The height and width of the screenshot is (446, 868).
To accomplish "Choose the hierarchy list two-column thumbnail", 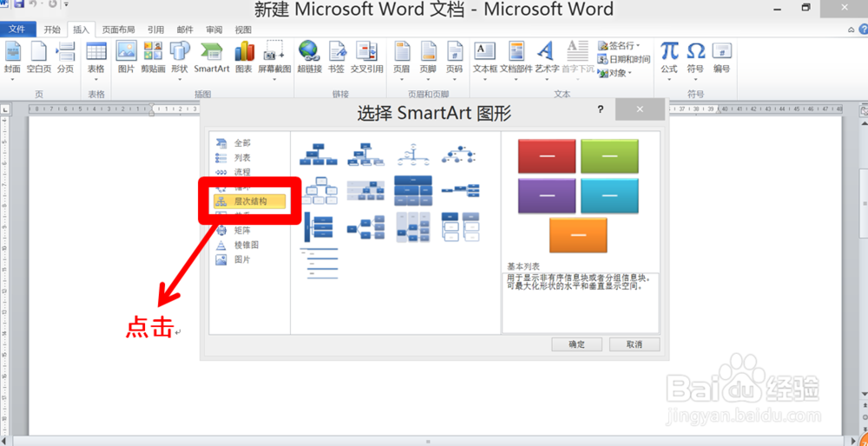I will pos(461,227).
